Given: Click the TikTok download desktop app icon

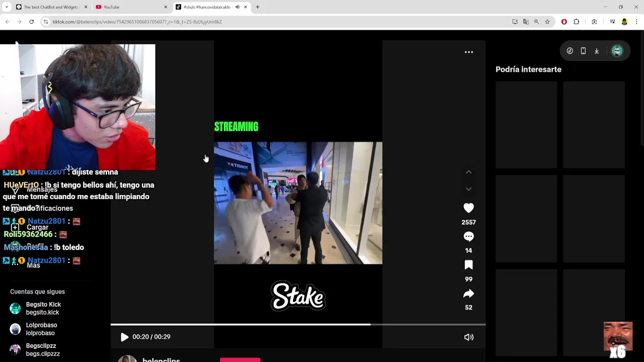Looking at the screenshot, I should pyautogui.click(x=597, y=51).
